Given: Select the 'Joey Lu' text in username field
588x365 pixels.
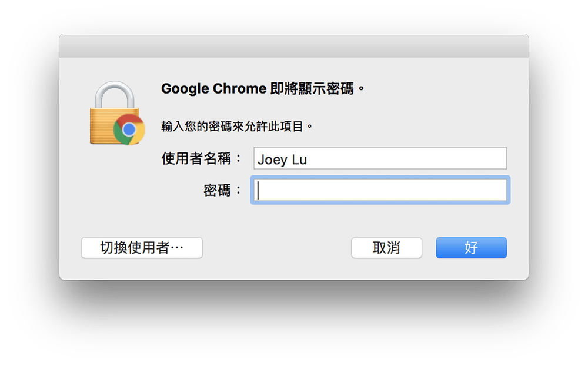Looking at the screenshot, I should [282, 160].
